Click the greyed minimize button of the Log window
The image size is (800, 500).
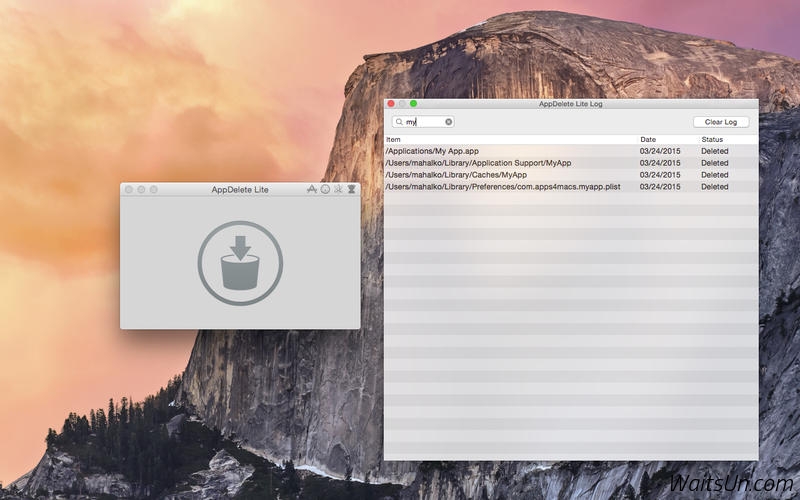point(403,104)
